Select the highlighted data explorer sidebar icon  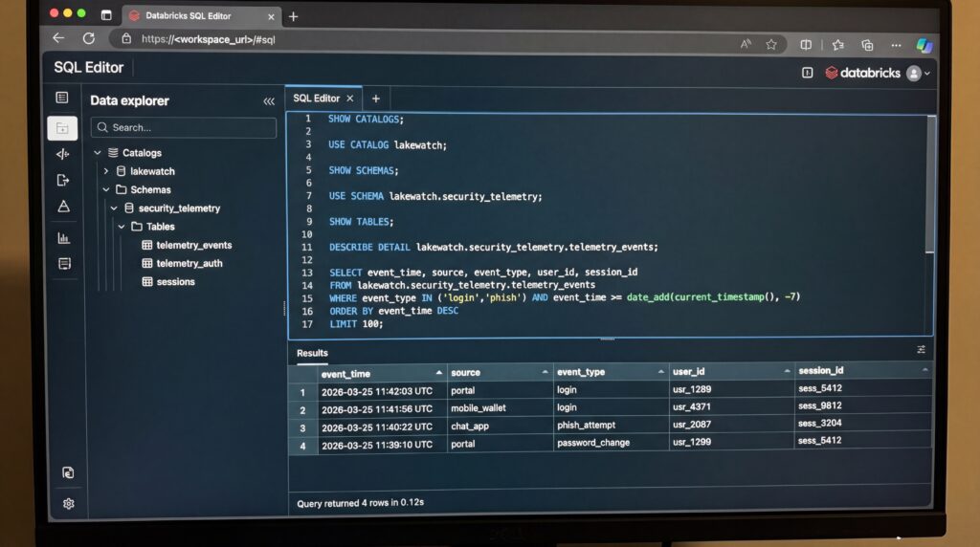62,128
